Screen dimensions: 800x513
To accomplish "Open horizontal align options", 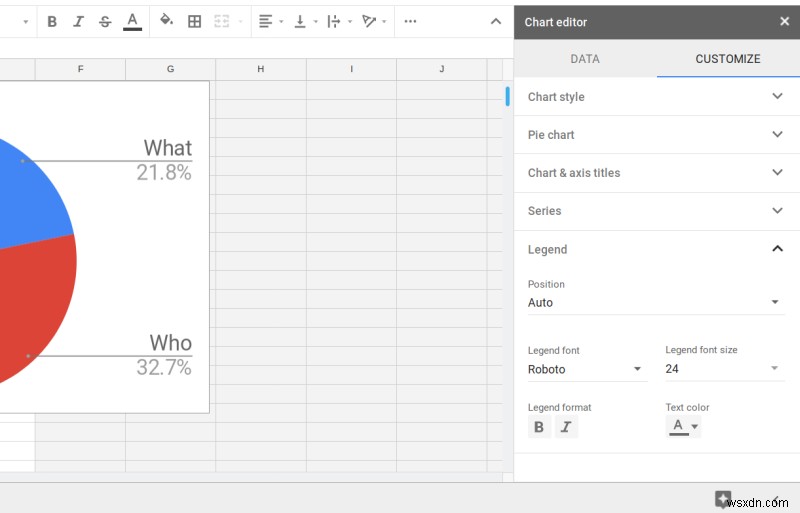I will [269, 21].
